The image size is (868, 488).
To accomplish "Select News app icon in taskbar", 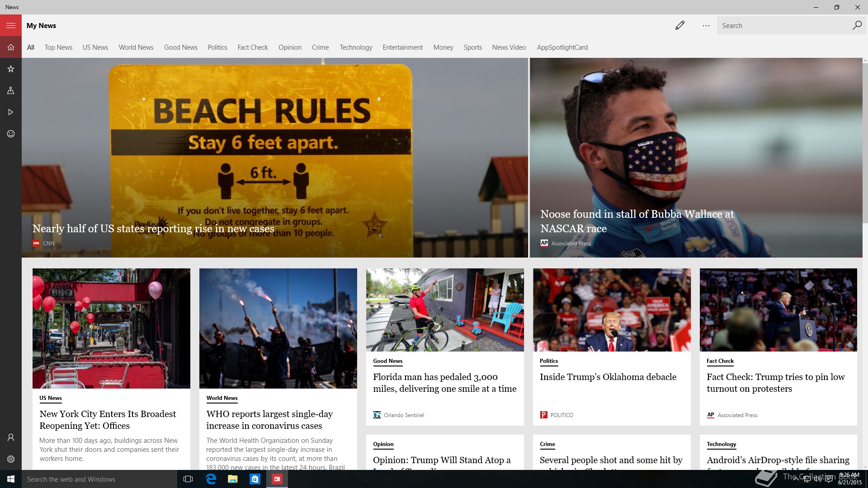I will (x=277, y=479).
